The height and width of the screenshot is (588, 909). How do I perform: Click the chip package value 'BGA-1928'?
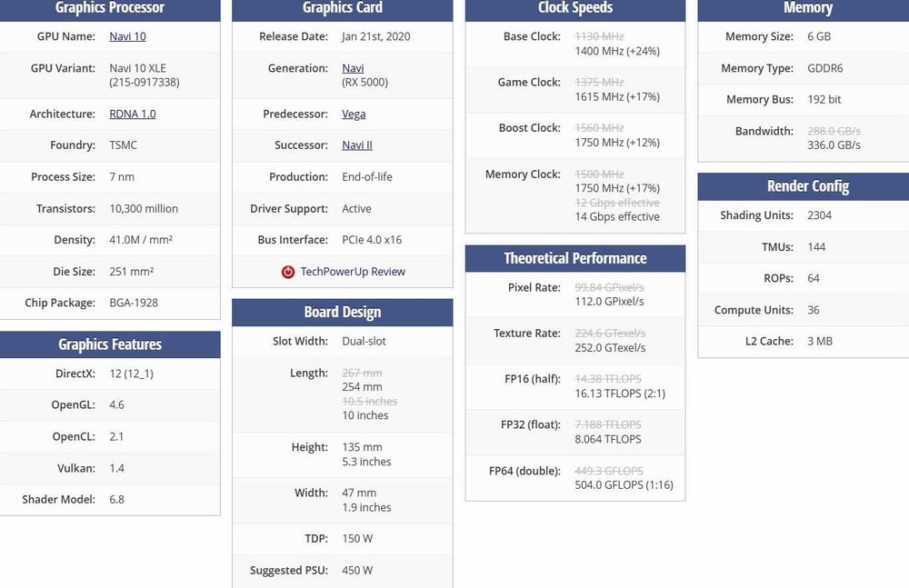pos(134,303)
